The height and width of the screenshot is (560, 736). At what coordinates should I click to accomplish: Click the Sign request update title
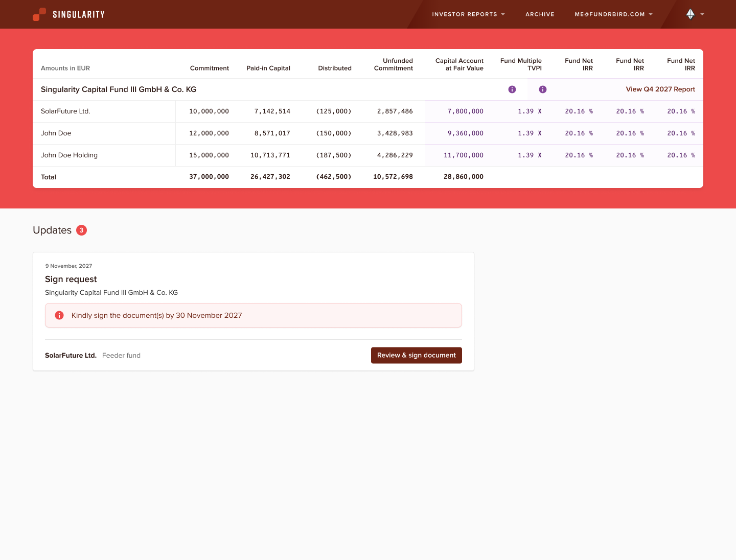point(71,279)
